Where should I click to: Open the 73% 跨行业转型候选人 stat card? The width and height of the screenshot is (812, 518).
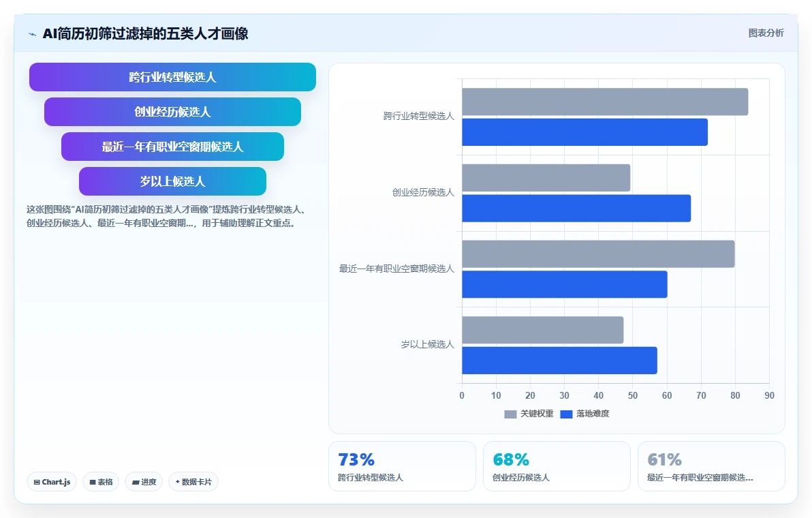point(403,466)
